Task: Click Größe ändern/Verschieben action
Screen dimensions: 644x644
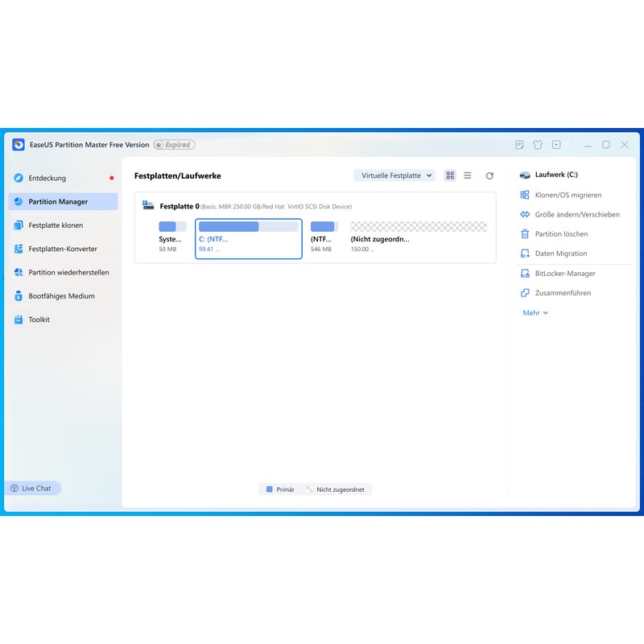Action: click(576, 215)
